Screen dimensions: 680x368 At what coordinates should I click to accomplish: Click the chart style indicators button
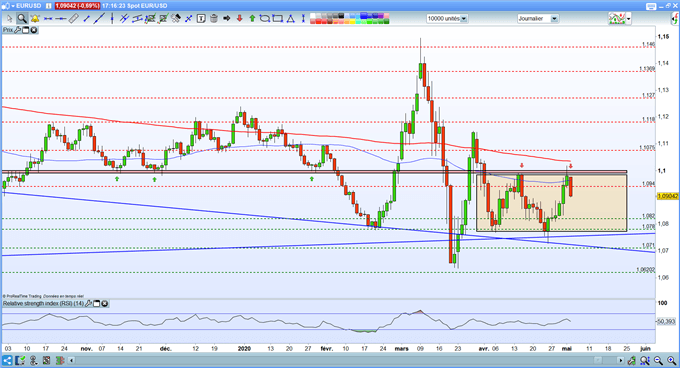click(617, 19)
